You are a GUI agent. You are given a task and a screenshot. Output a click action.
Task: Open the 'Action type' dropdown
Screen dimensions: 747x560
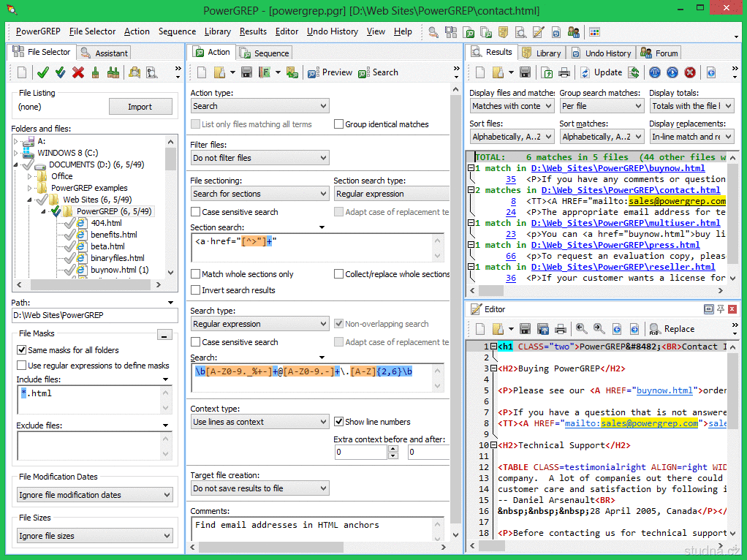pyautogui.click(x=259, y=106)
